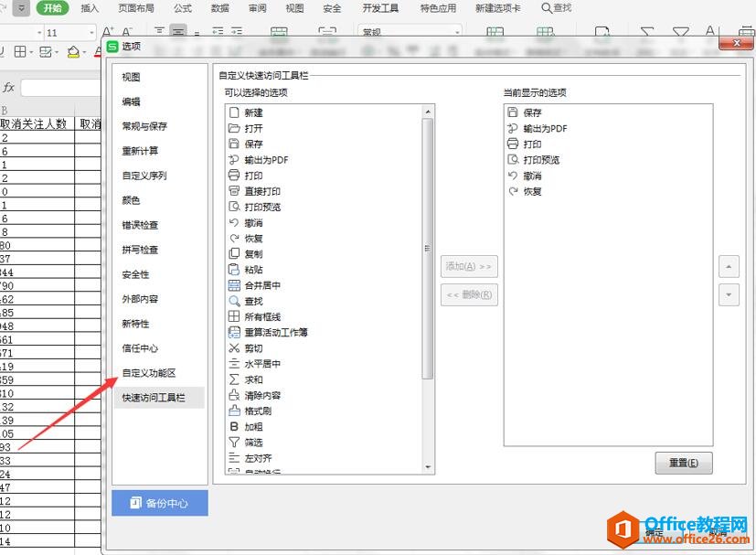Image resolution: width=756 pixels, height=555 pixels.
Task: Click the available options list scrollbar thumb
Action: pyautogui.click(x=427, y=249)
